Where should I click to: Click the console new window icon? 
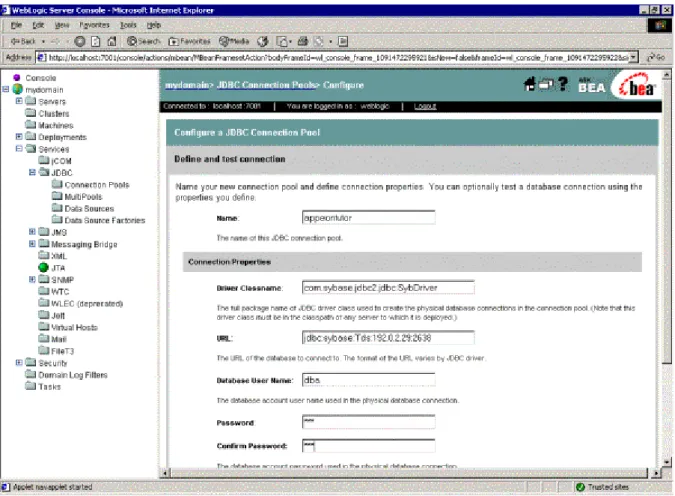(546, 84)
